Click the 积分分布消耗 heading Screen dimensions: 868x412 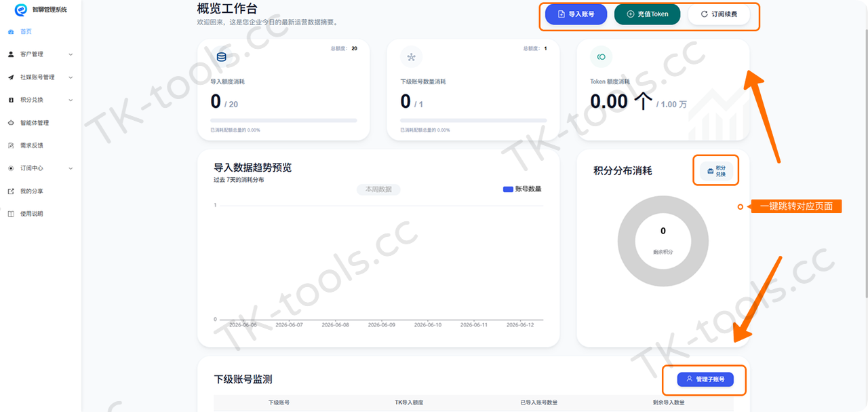623,171
